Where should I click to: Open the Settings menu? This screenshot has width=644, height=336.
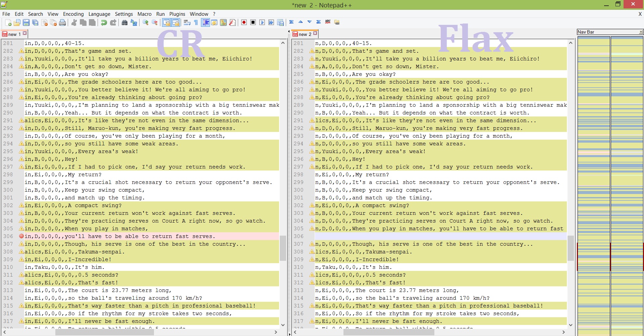(124, 14)
